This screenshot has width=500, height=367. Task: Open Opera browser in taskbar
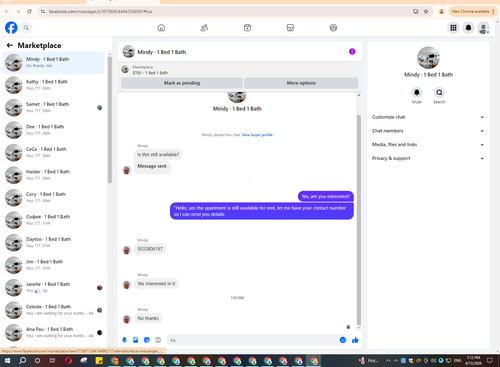[x=68, y=361]
